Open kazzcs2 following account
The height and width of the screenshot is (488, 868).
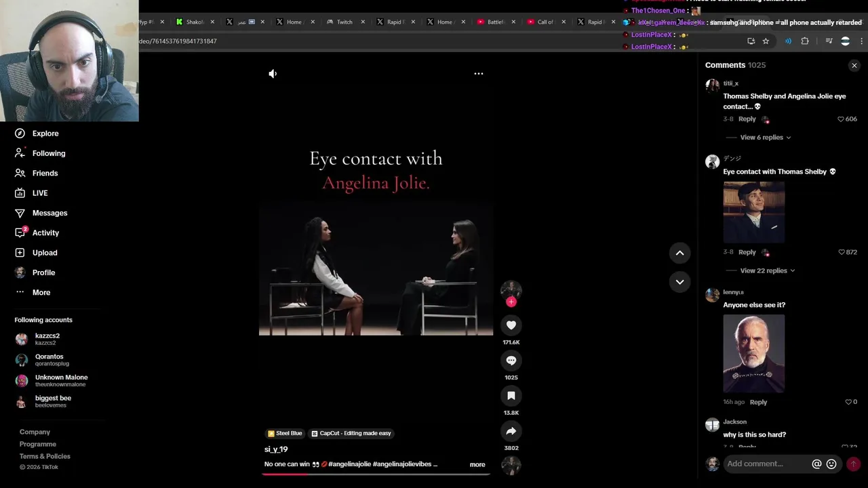tap(47, 339)
